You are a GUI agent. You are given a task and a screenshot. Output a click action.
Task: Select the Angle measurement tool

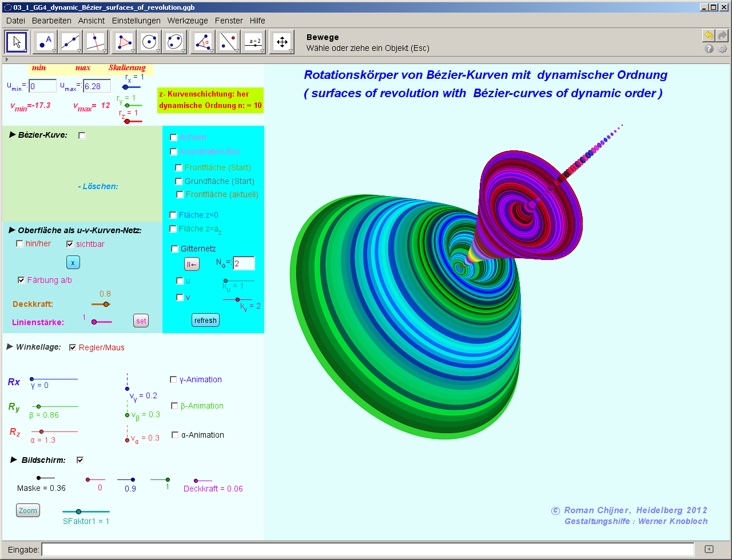tap(203, 42)
